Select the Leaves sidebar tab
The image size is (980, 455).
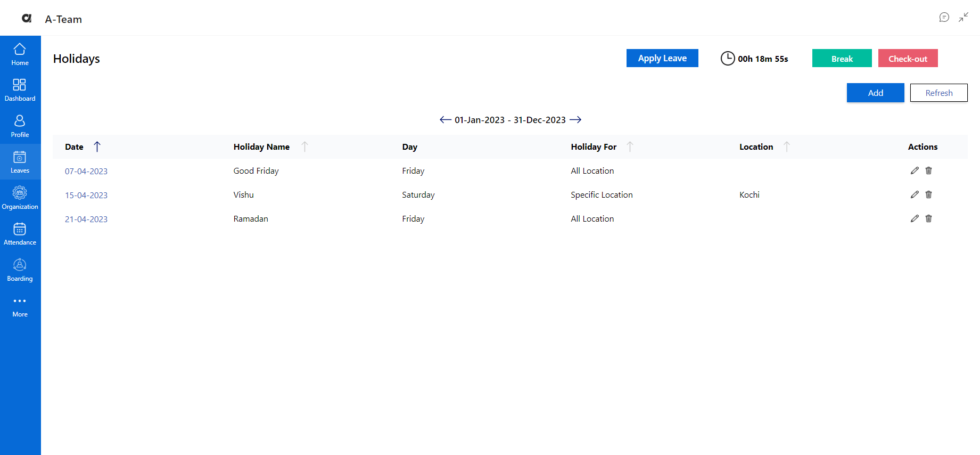point(20,162)
